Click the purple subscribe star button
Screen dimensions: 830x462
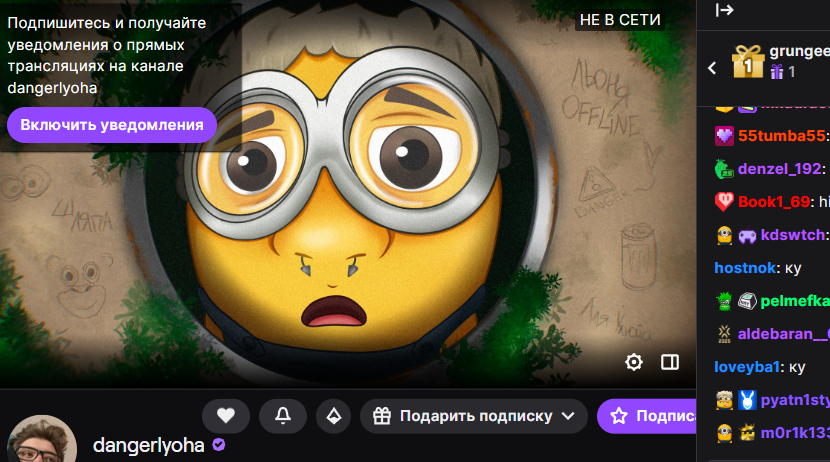coord(647,416)
